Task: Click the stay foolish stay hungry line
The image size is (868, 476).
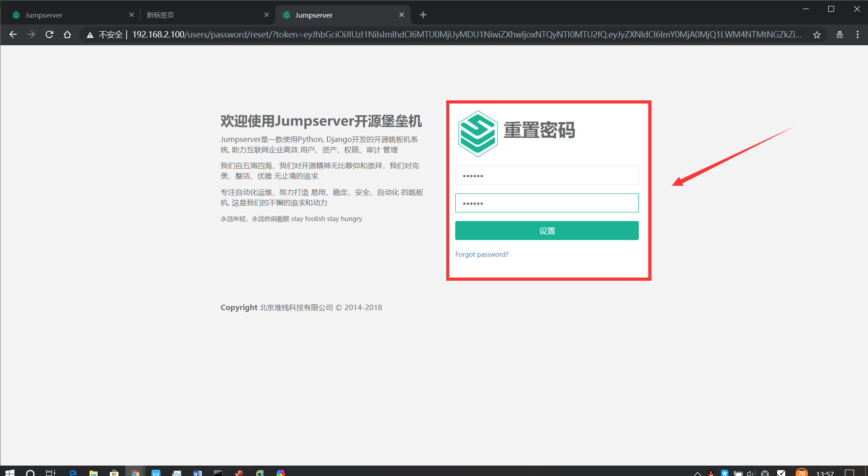Action: (291, 219)
